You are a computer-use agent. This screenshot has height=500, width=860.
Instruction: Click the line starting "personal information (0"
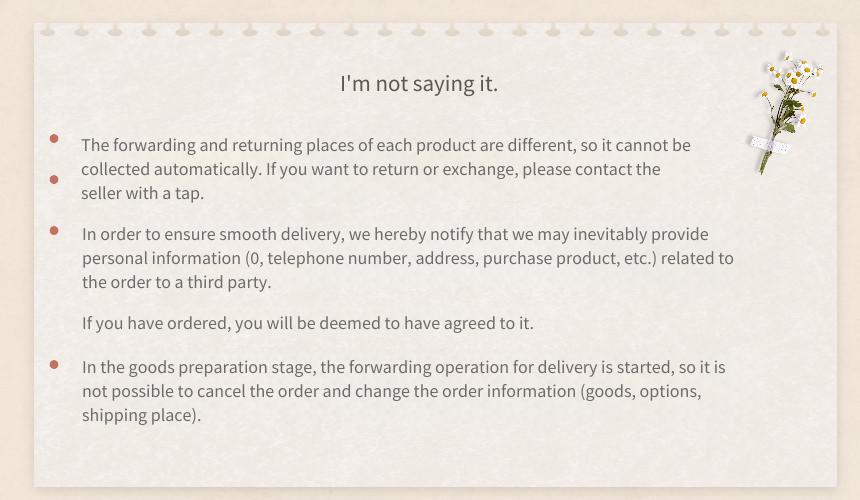[x=408, y=258]
